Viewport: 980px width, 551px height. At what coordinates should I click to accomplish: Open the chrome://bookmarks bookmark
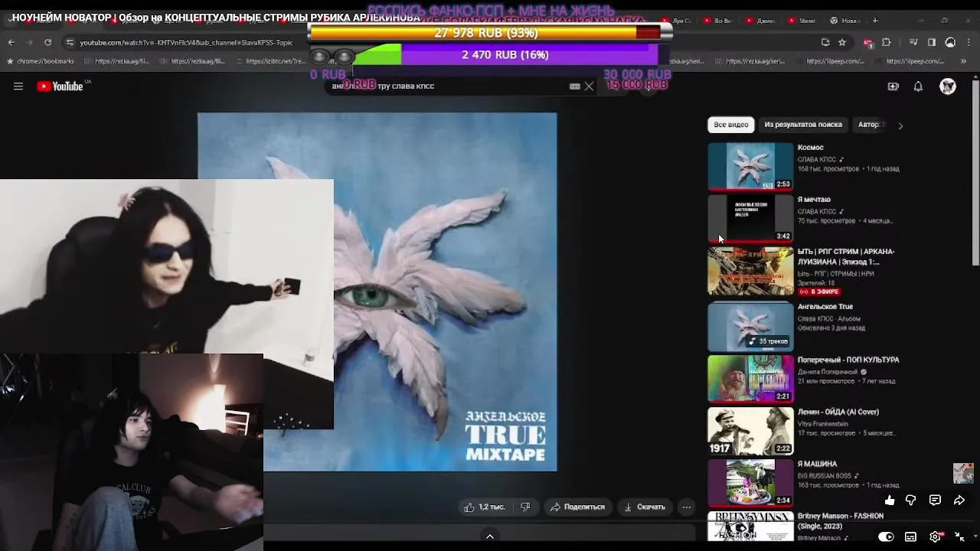(41, 61)
